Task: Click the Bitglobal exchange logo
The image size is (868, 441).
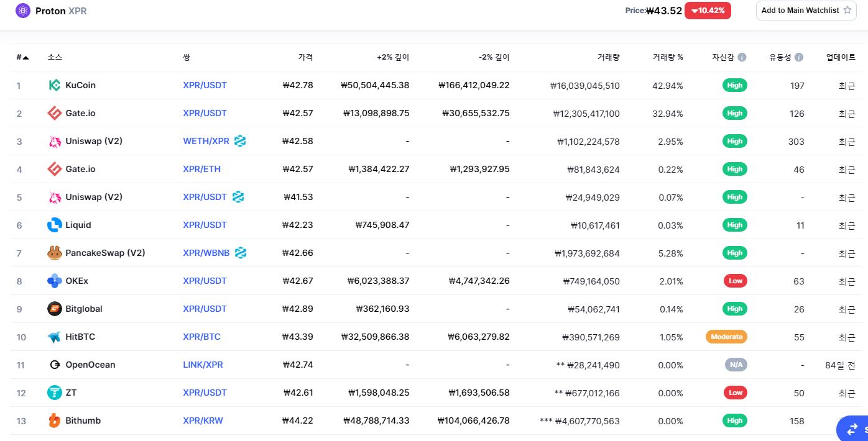Action: tap(55, 309)
